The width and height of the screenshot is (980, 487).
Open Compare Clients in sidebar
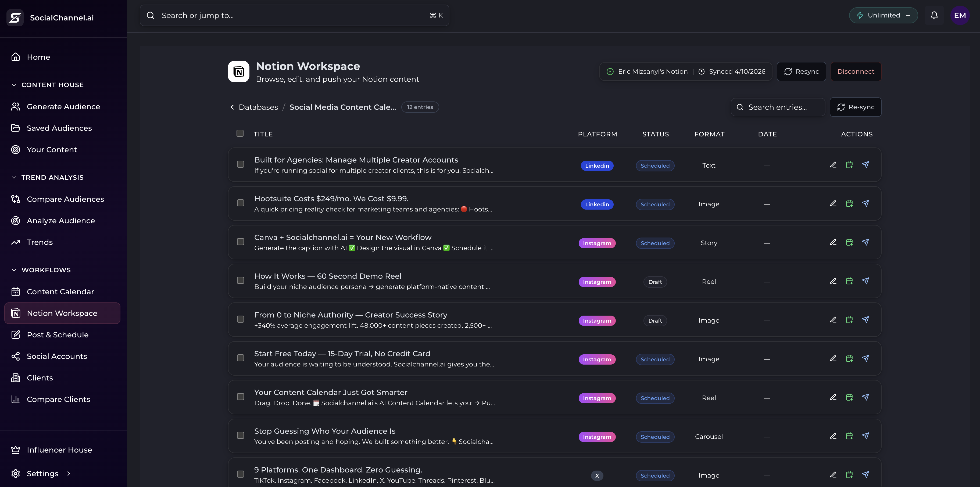point(63,400)
